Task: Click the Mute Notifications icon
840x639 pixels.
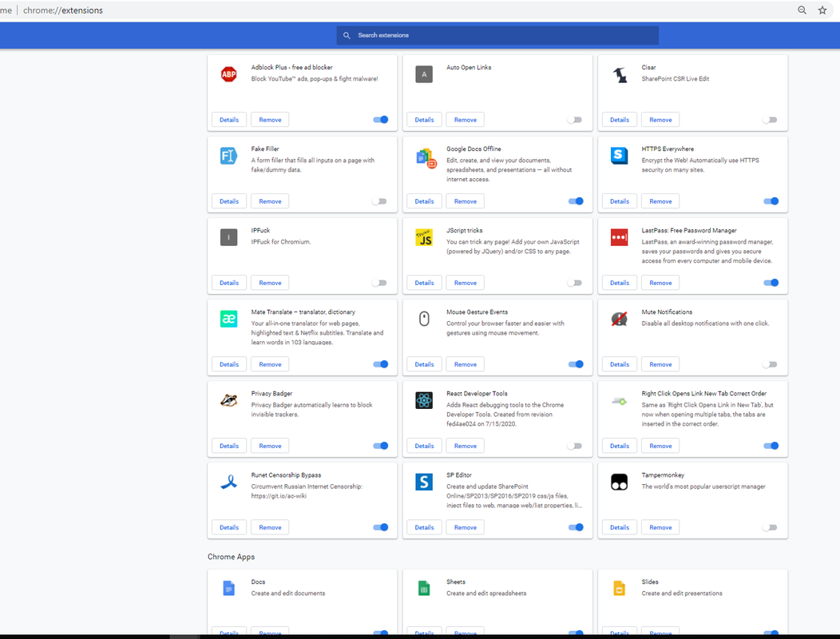Action: (x=620, y=319)
